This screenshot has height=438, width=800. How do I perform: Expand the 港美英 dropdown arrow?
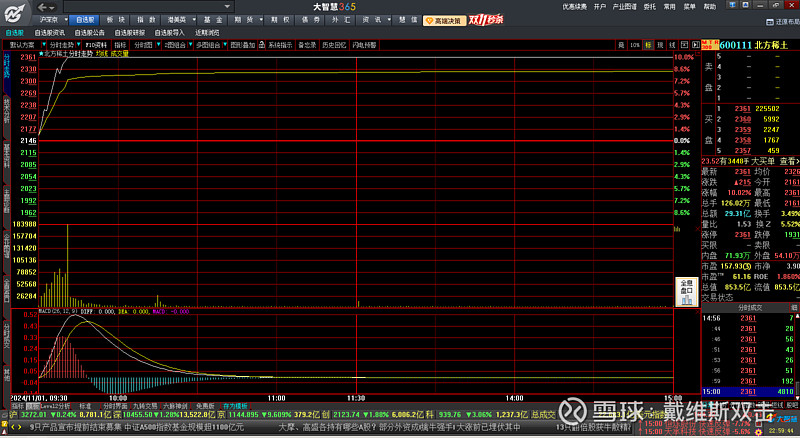click(x=194, y=20)
